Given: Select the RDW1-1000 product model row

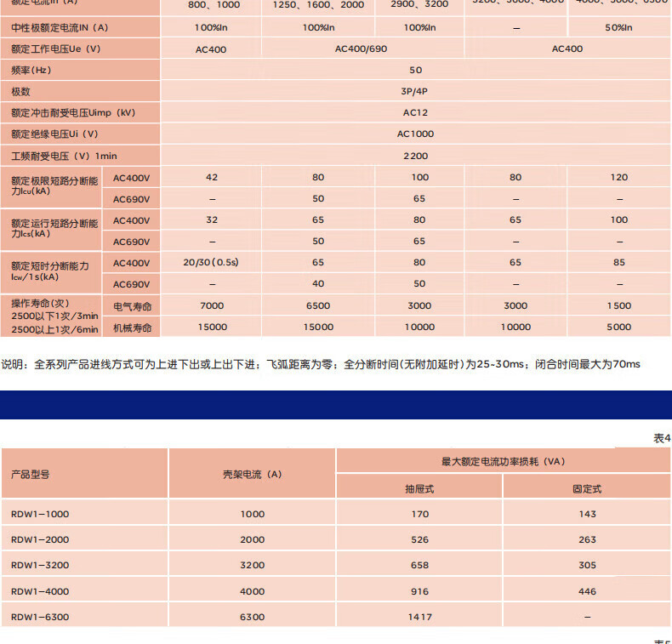Looking at the screenshot, I should 40,514.
